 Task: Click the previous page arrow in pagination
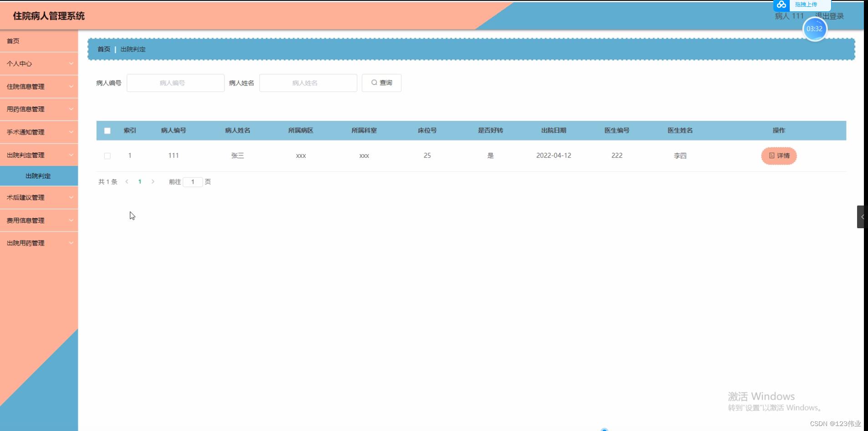tap(127, 181)
